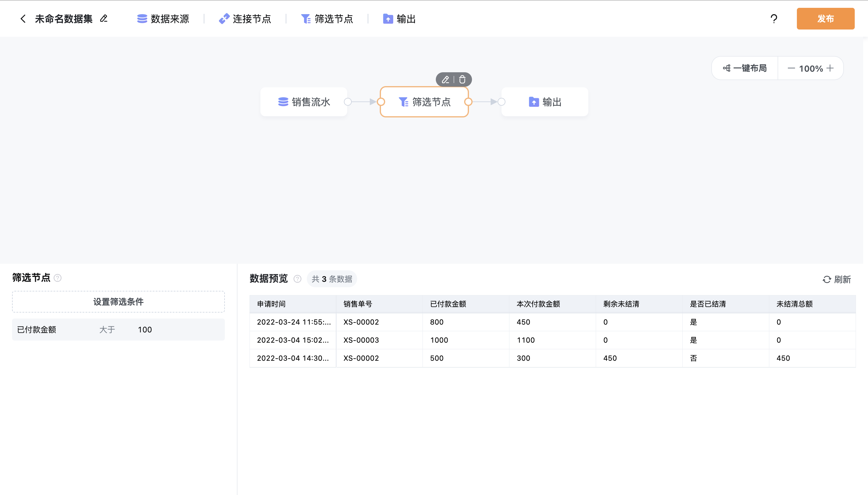
Task: Refresh data preview with 刷新
Action: point(837,279)
